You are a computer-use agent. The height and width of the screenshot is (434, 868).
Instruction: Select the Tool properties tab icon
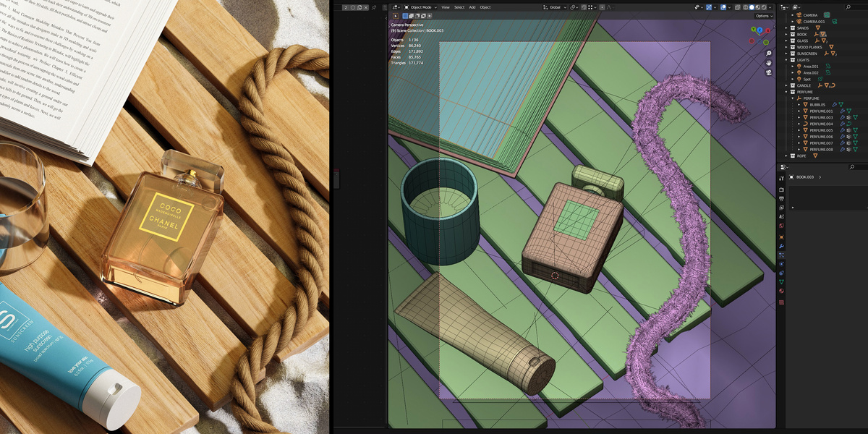pos(781,178)
